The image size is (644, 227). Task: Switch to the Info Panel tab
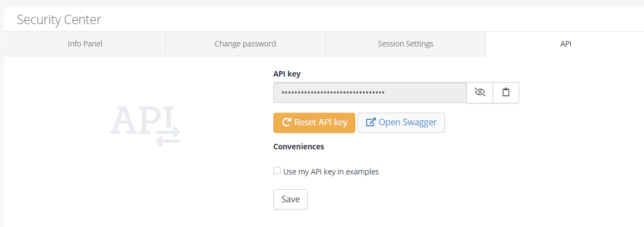pyautogui.click(x=85, y=44)
